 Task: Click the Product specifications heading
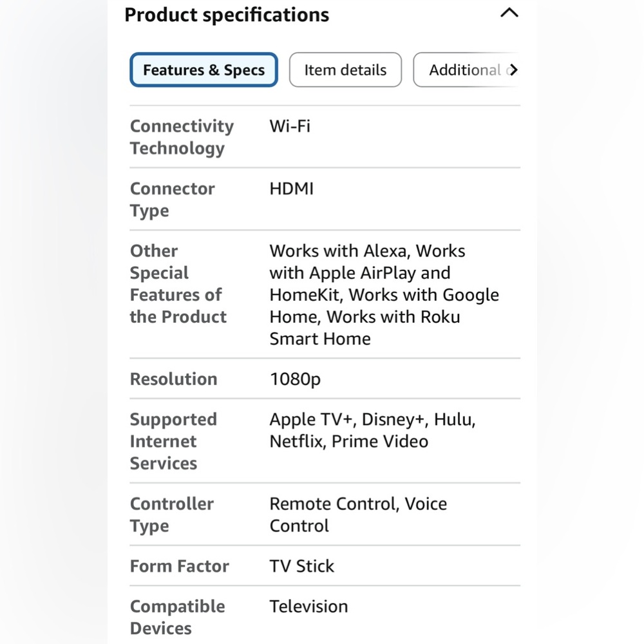pyautogui.click(x=227, y=15)
